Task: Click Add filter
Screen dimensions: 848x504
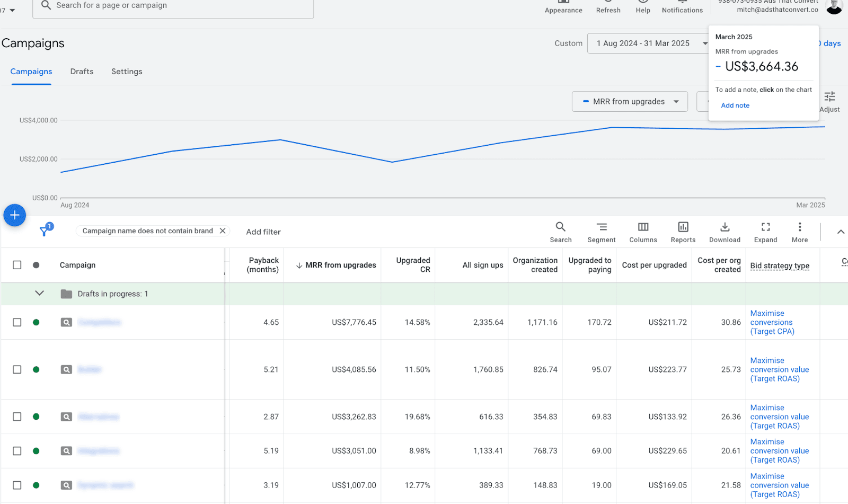Action: pos(263,232)
